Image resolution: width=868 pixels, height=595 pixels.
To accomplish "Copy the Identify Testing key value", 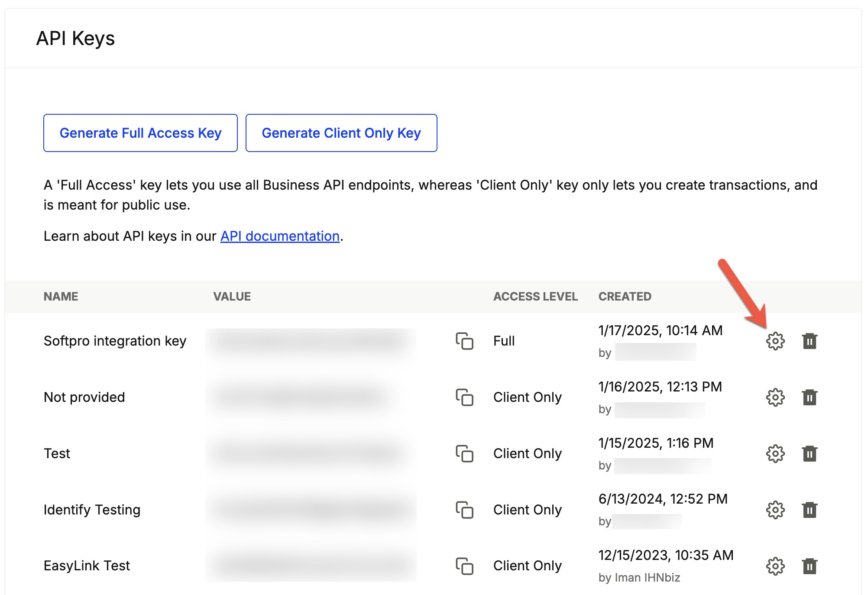I will [464, 510].
